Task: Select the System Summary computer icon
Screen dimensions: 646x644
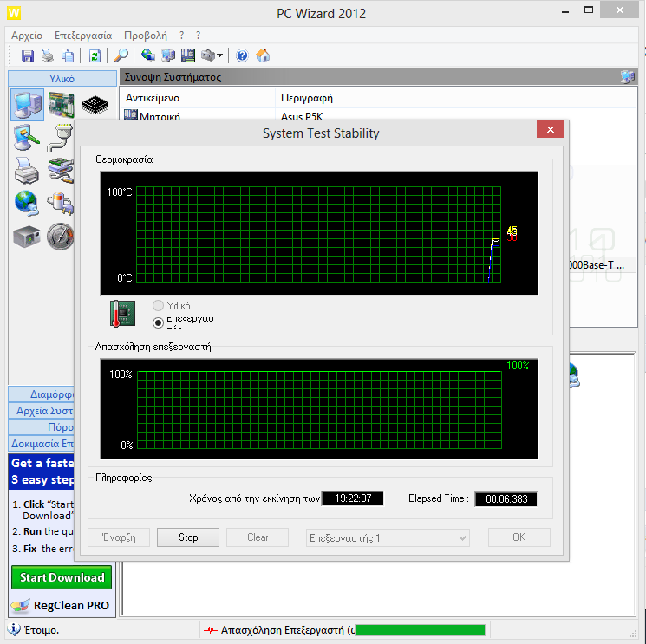Action: coord(27,105)
